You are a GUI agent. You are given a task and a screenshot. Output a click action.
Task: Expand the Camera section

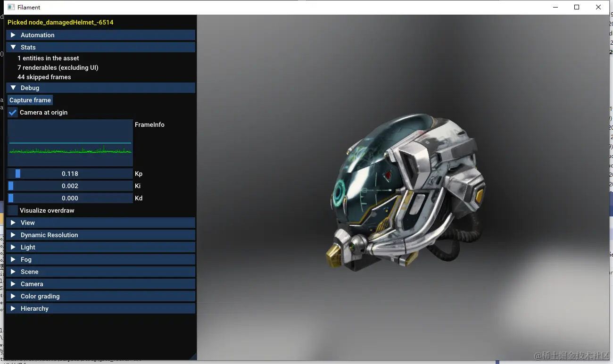100,284
